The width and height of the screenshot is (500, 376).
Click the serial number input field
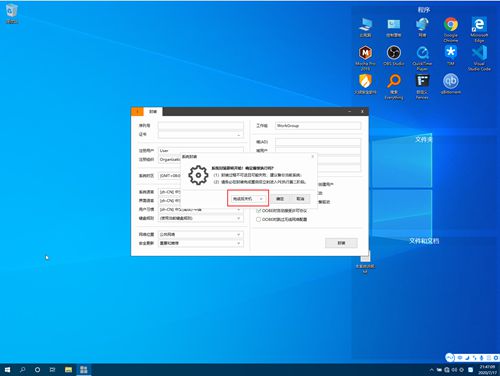click(201, 126)
